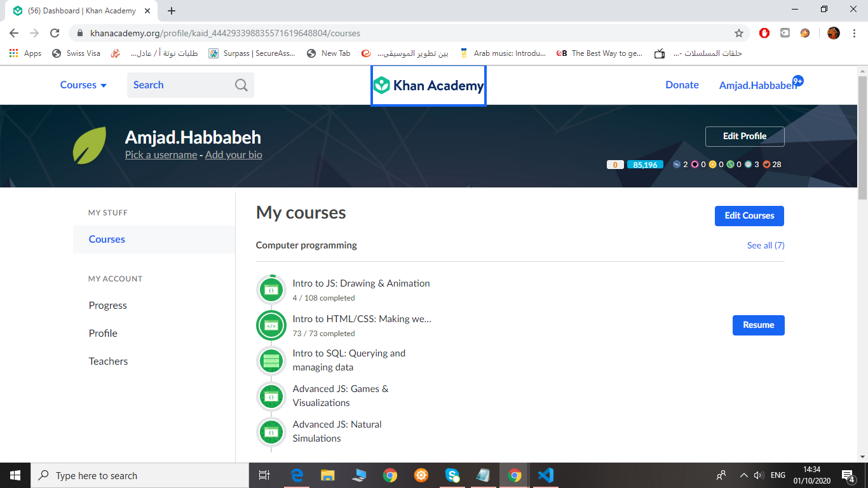Viewport: 868px width, 488px height.
Task: Open Chrome profile avatar picture
Action: (x=834, y=33)
